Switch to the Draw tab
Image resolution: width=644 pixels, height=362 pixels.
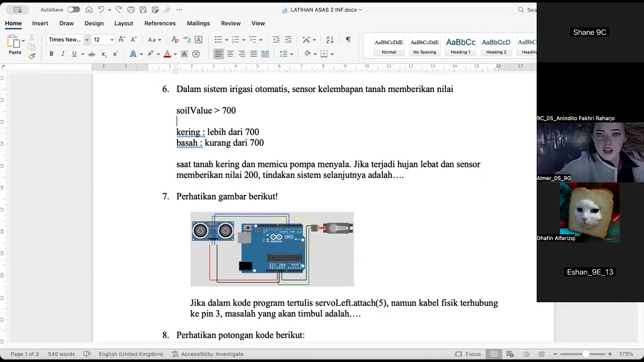pyautogui.click(x=66, y=23)
